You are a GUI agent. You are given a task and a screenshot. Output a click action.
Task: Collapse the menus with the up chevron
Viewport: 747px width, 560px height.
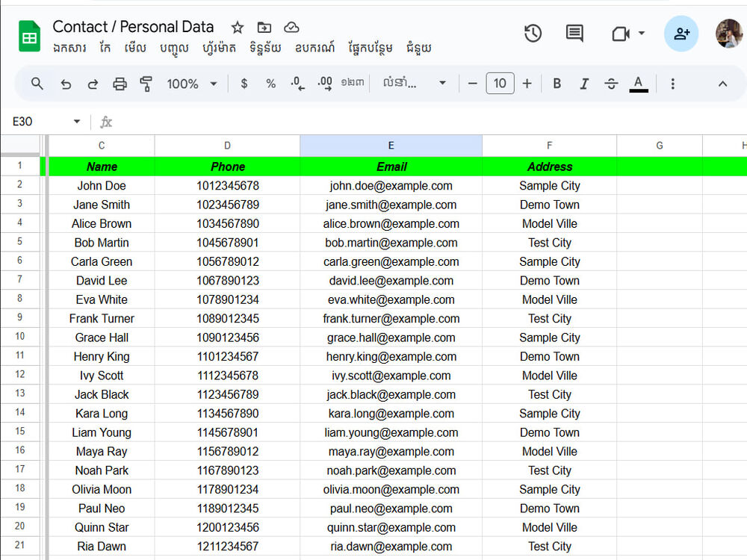722,84
